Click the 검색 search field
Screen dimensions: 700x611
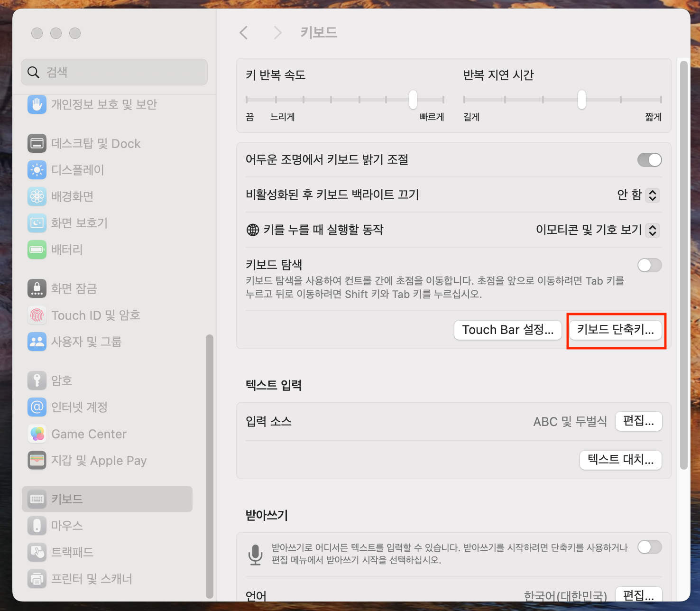click(x=114, y=72)
